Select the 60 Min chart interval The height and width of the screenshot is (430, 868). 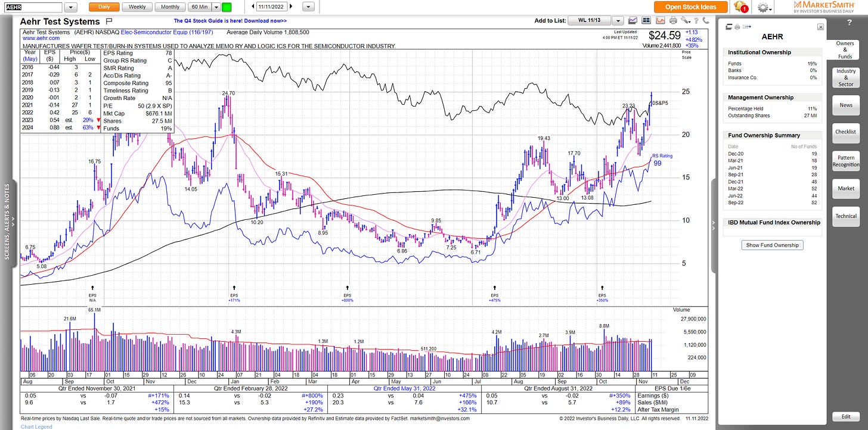[x=199, y=7]
